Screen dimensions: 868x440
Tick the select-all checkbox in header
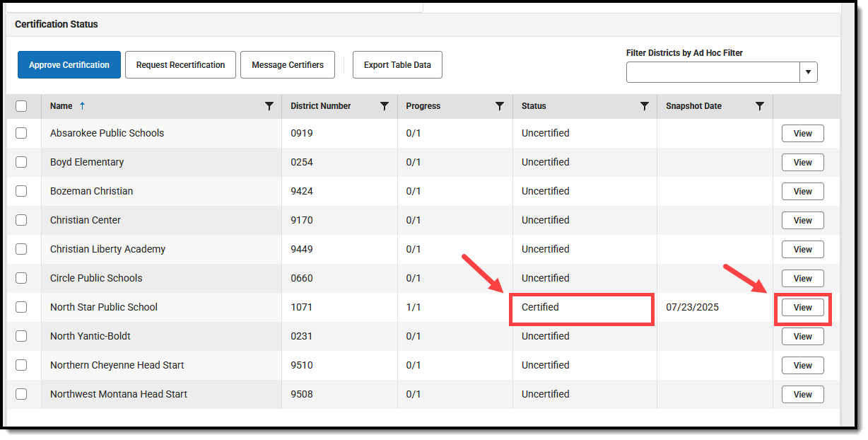coord(21,106)
